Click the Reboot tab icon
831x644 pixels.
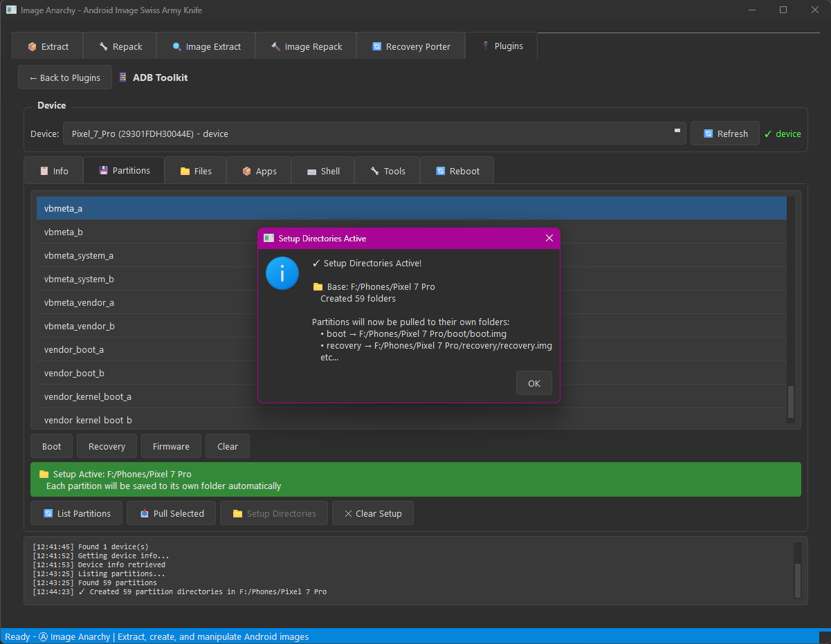click(x=441, y=170)
